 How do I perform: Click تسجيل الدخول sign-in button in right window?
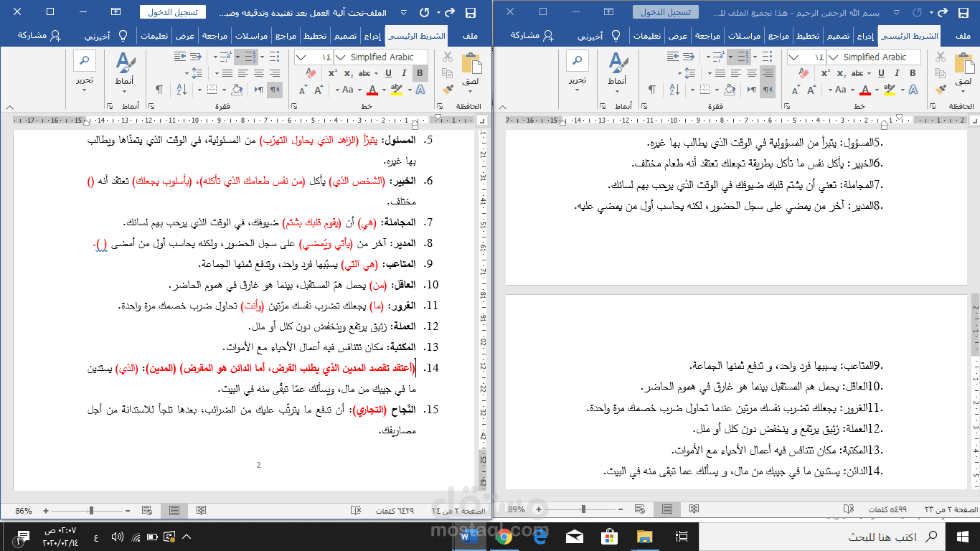[x=665, y=12]
